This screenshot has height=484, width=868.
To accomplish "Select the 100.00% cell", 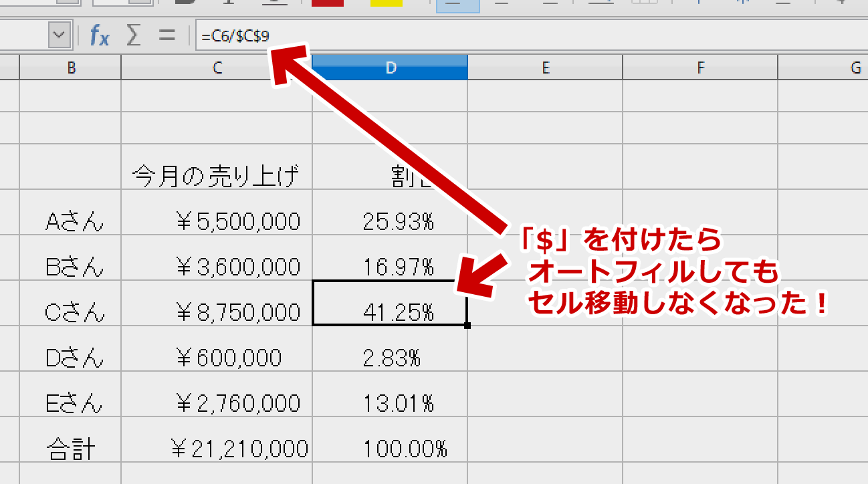I will point(390,440).
